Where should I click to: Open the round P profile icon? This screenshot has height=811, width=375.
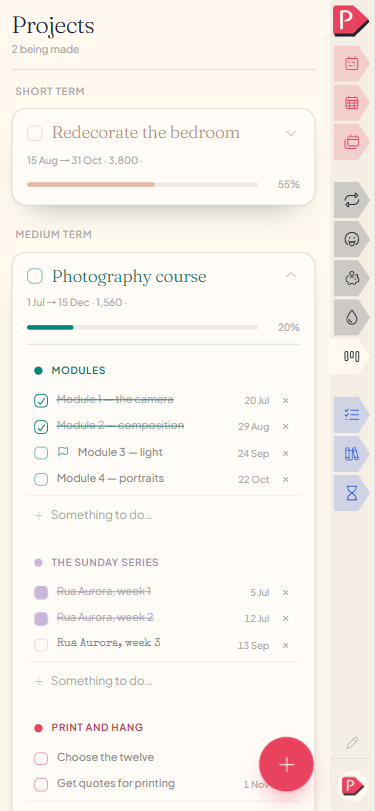point(352,786)
